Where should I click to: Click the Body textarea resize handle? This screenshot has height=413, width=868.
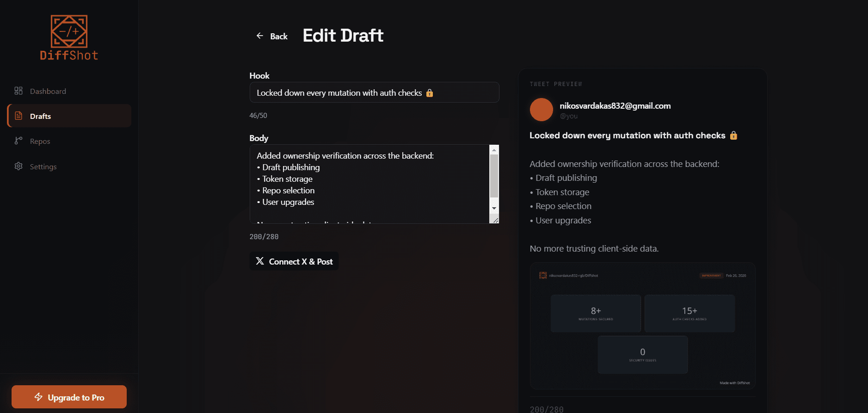pos(495,220)
